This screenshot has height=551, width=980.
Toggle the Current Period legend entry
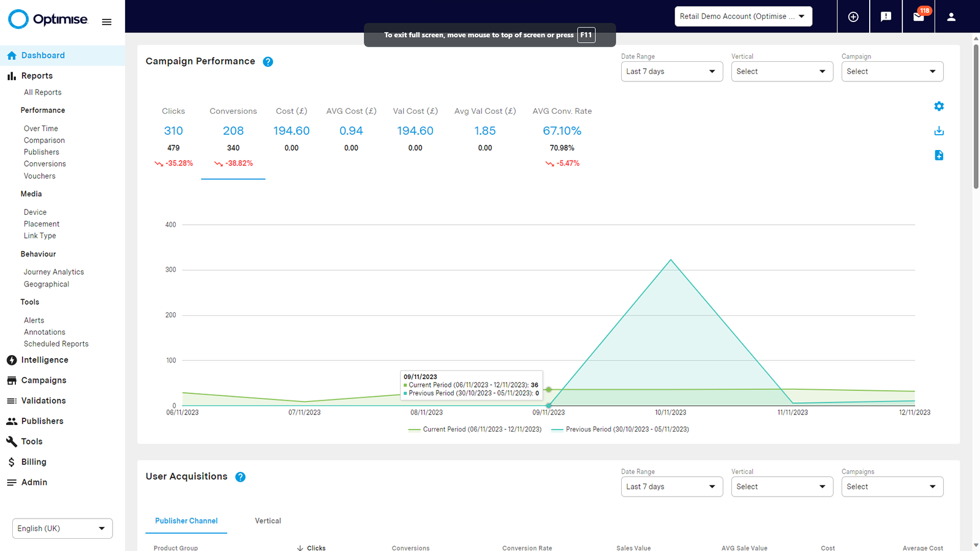[x=475, y=429]
